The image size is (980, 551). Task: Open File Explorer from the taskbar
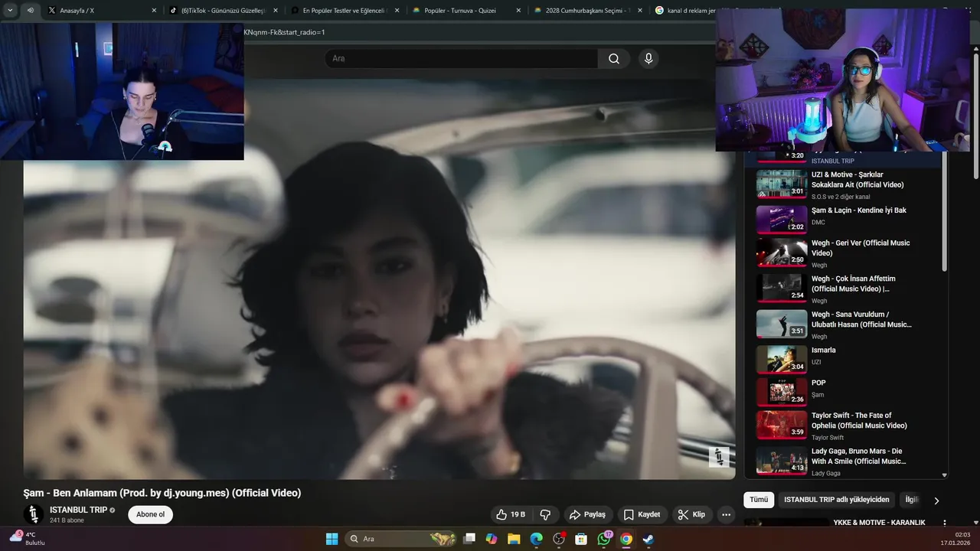pos(514,539)
